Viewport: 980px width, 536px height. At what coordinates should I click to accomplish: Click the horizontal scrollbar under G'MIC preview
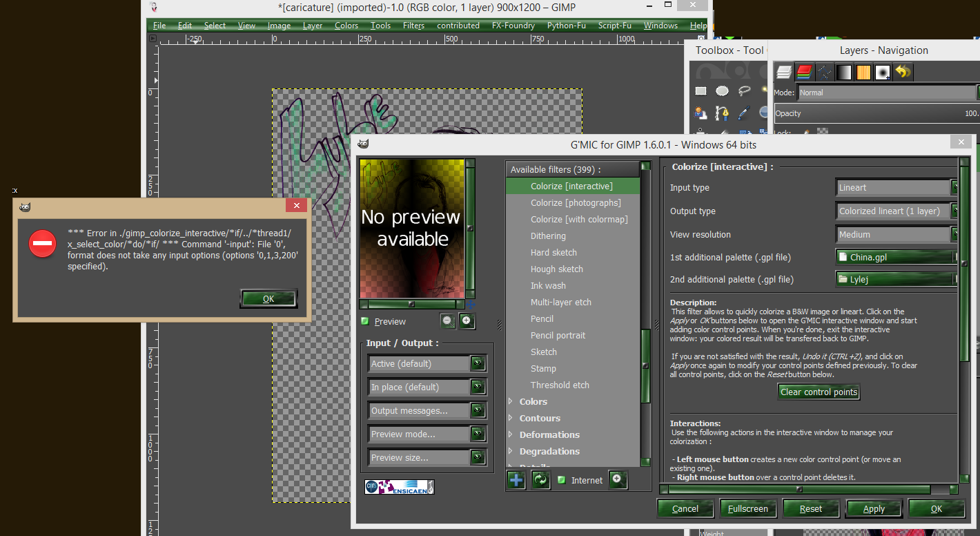tap(413, 303)
